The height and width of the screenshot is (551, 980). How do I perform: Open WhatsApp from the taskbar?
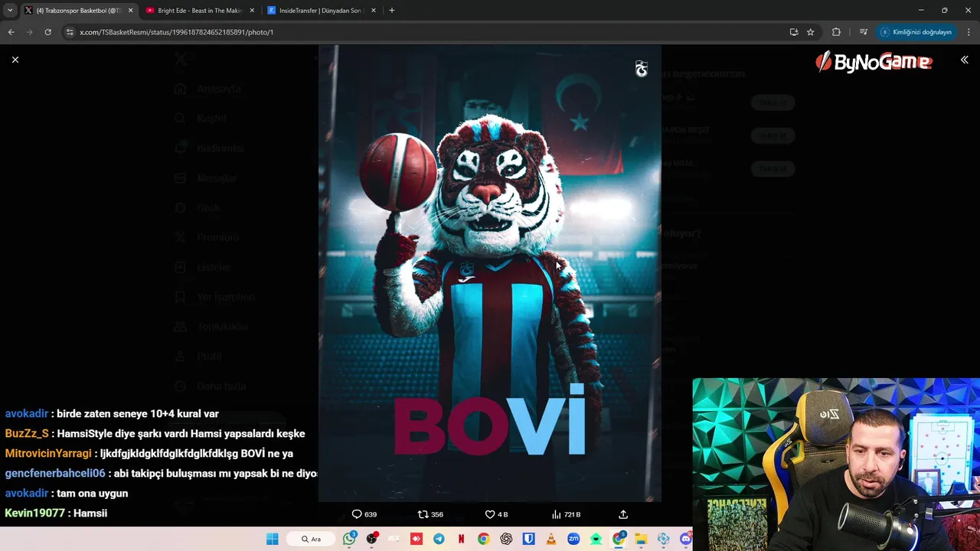(x=350, y=539)
